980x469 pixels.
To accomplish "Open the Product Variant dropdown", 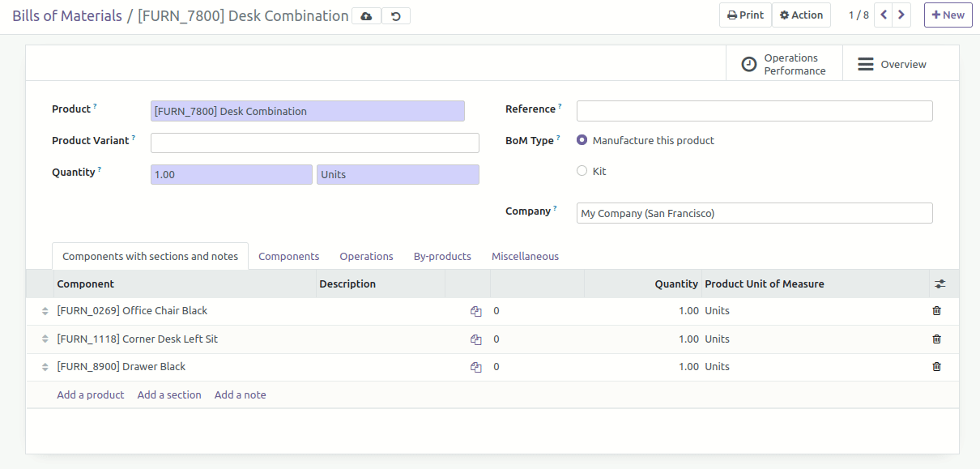I will pos(314,143).
